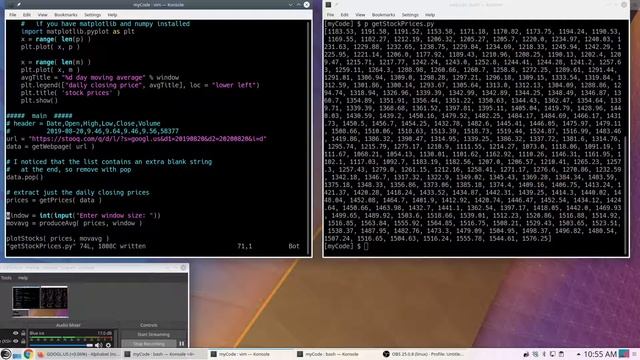The width and height of the screenshot is (640, 360).
Task: Open Bookmarks menu in vim Konsole window
Action: pyautogui.click(x=66, y=15)
